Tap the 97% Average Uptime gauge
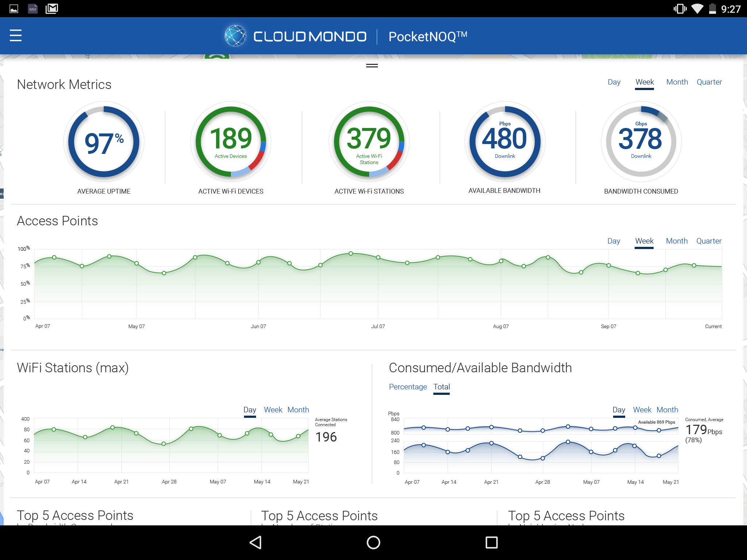 (x=104, y=142)
